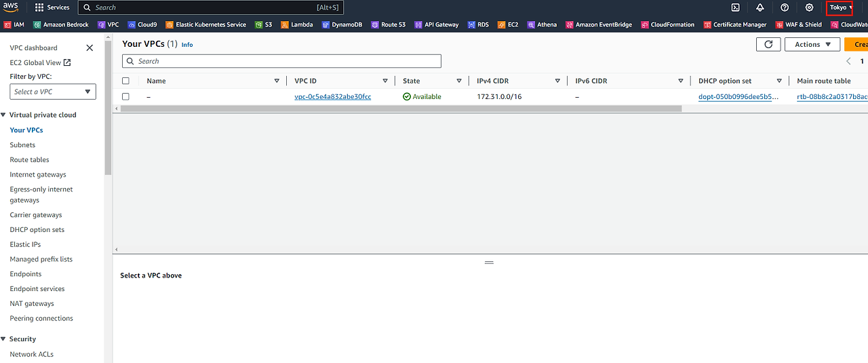The height and width of the screenshot is (363, 868).
Task: Open EC2 shortcut in favorites bar
Action: pyautogui.click(x=508, y=24)
